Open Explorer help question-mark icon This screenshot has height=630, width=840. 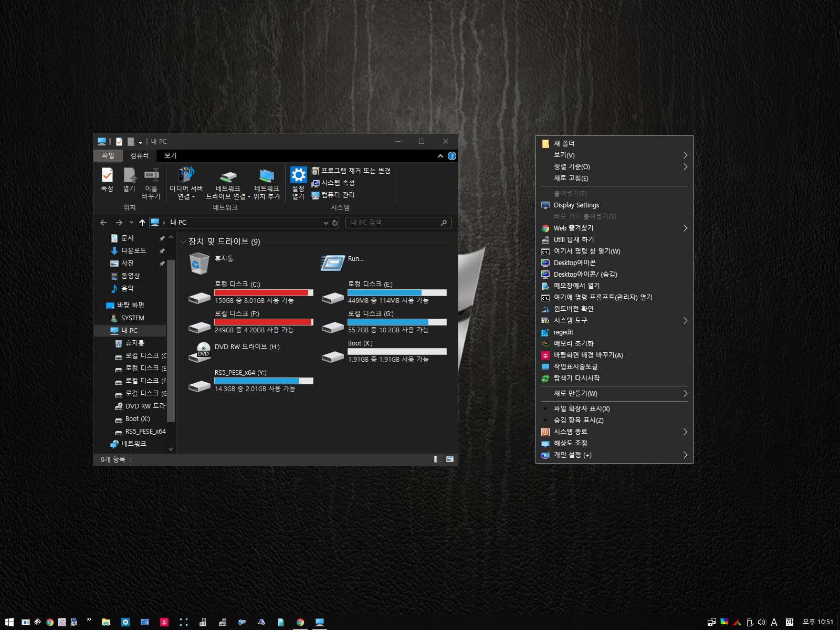452,156
